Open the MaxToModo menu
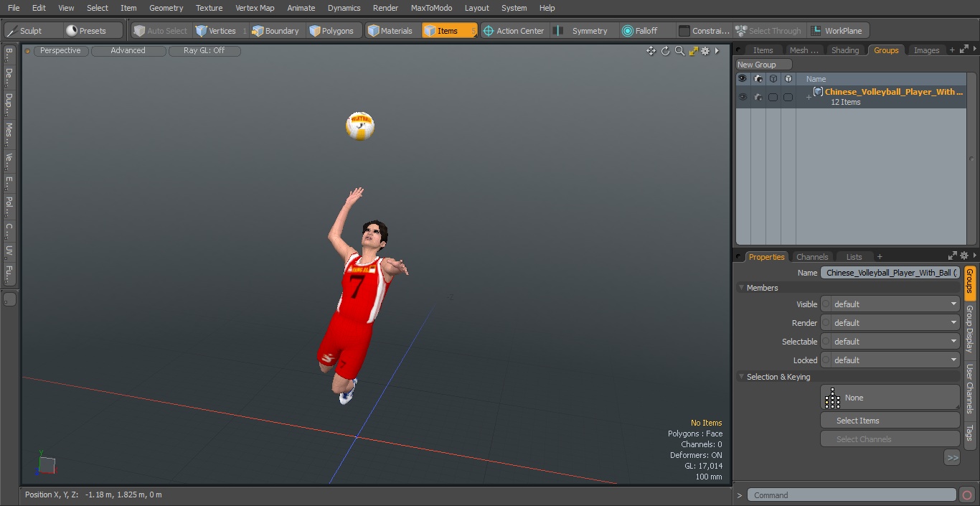 pyautogui.click(x=431, y=8)
